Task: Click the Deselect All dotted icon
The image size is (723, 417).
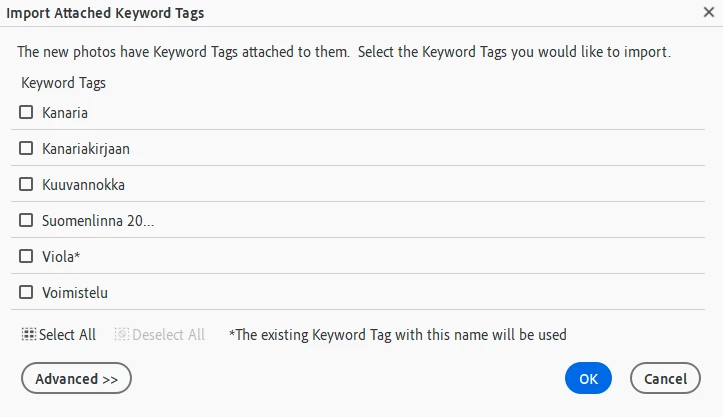Action: pos(121,335)
